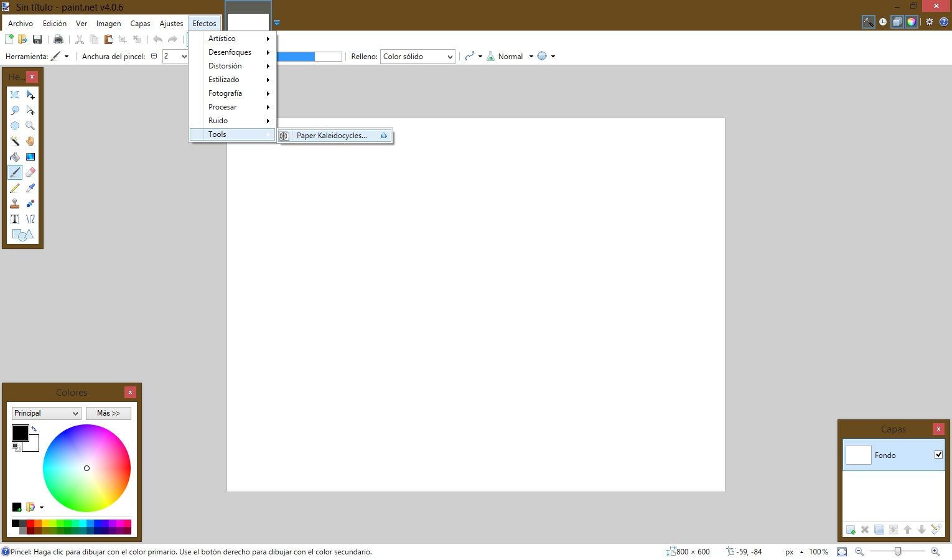Screen dimensions: 952x560
Task: Select the Paintbrush tool in toolbox
Action: [15, 172]
